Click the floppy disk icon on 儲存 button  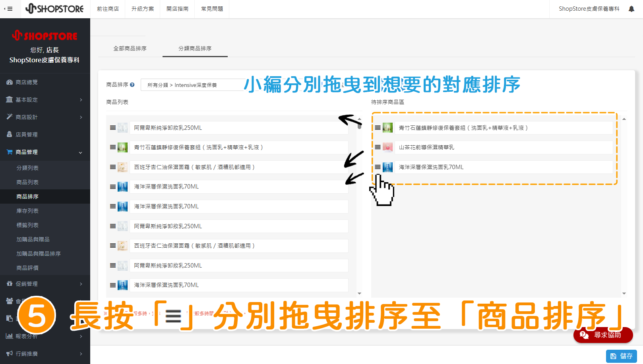pos(613,356)
